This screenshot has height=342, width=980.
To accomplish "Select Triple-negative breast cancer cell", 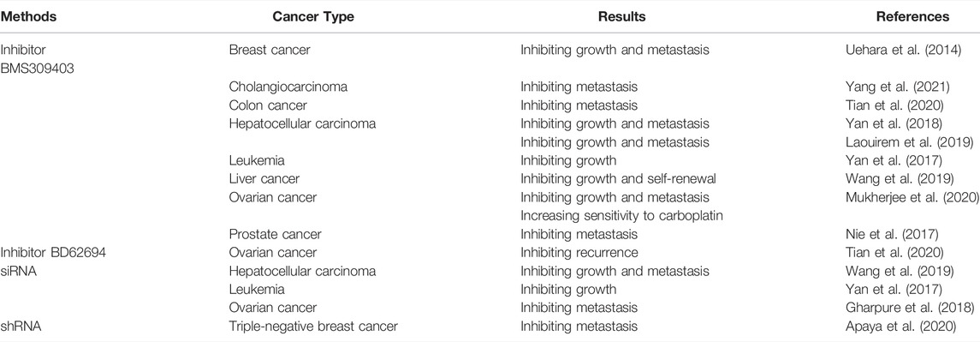I will (313, 327).
